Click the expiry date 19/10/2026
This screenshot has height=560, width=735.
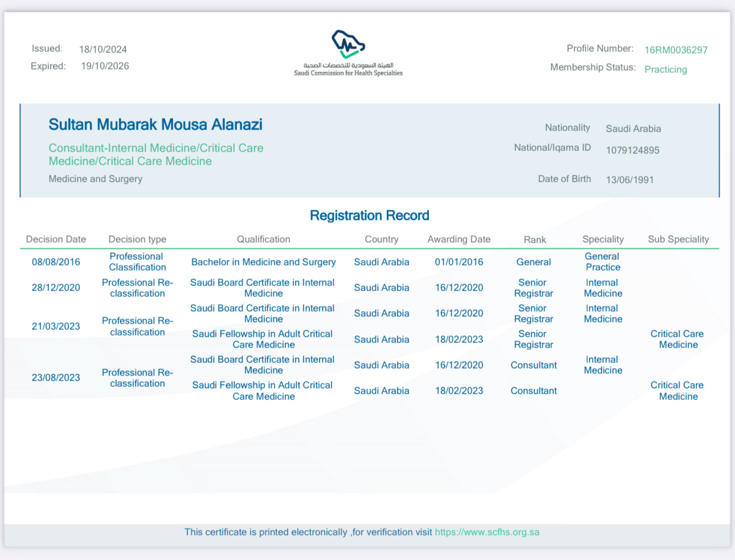point(105,66)
